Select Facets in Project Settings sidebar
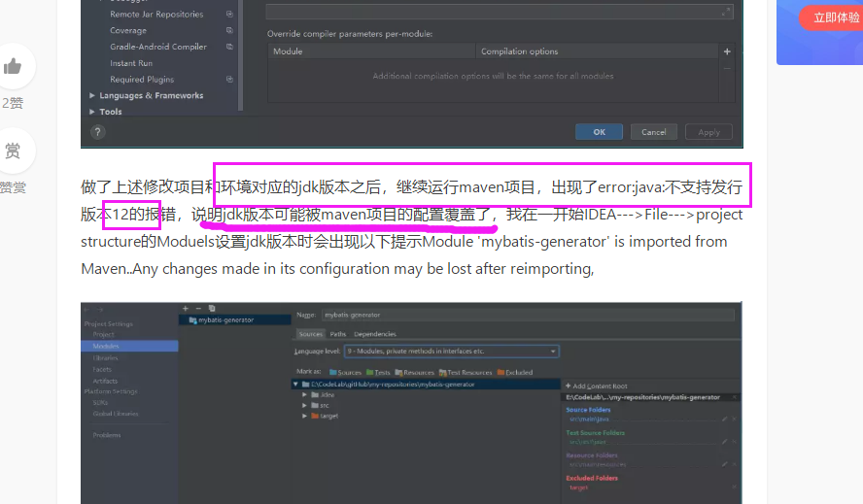The image size is (863, 504). 102,369
